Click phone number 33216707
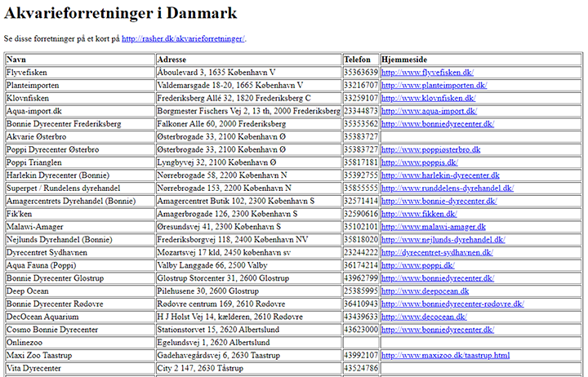 click(361, 85)
